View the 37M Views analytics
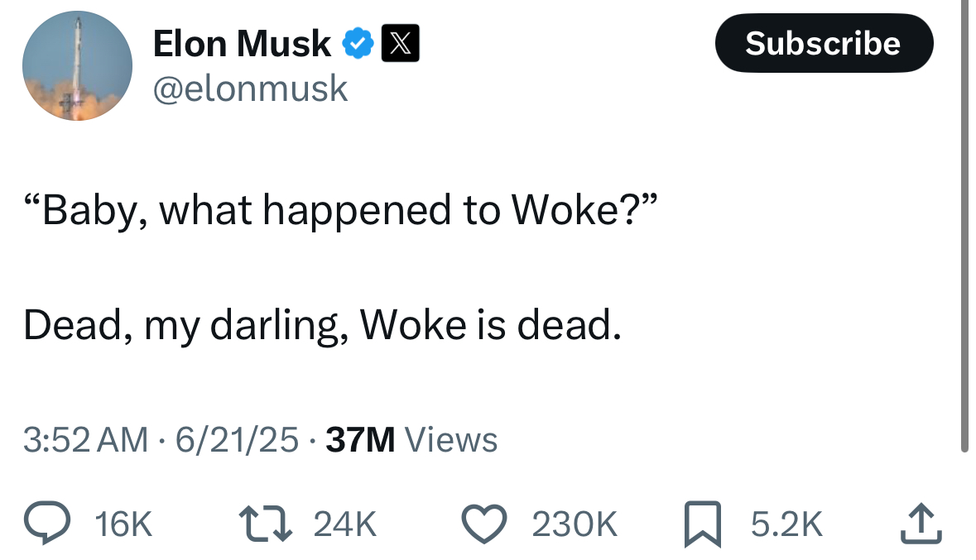The image size is (976, 560). pyautogui.click(x=411, y=440)
